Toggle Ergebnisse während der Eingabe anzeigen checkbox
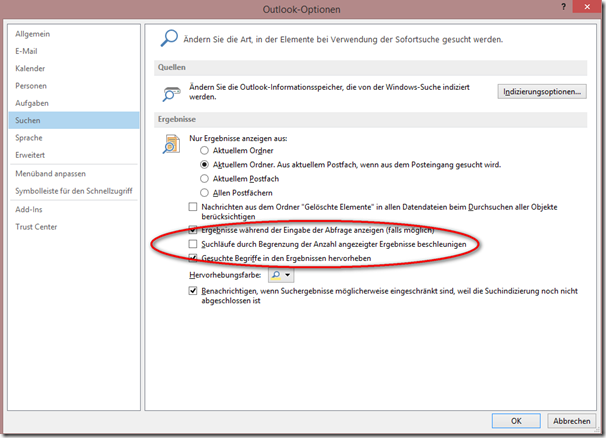The height and width of the screenshot is (438, 606). click(192, 230)
